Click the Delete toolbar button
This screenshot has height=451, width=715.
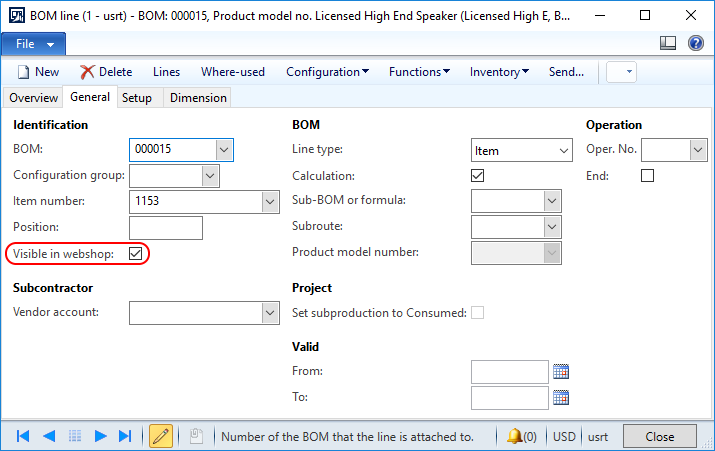click(x=106, y=72)
